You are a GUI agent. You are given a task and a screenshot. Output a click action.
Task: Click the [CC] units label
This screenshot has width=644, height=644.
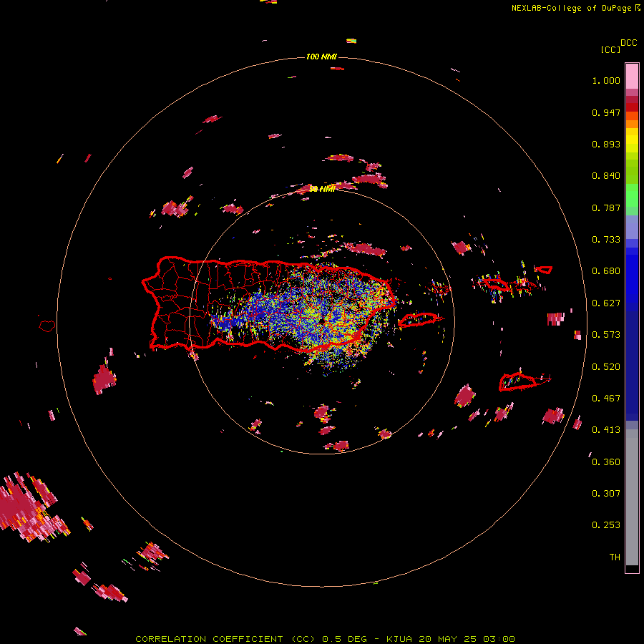point(610,49)
